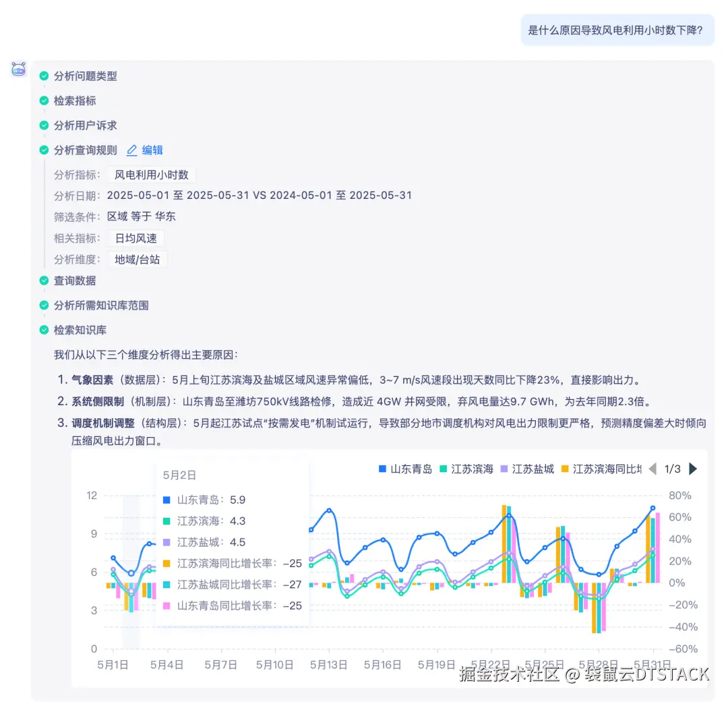
Task: Click the 风电利用小时数 metric tag
Action: pos(151,174)
